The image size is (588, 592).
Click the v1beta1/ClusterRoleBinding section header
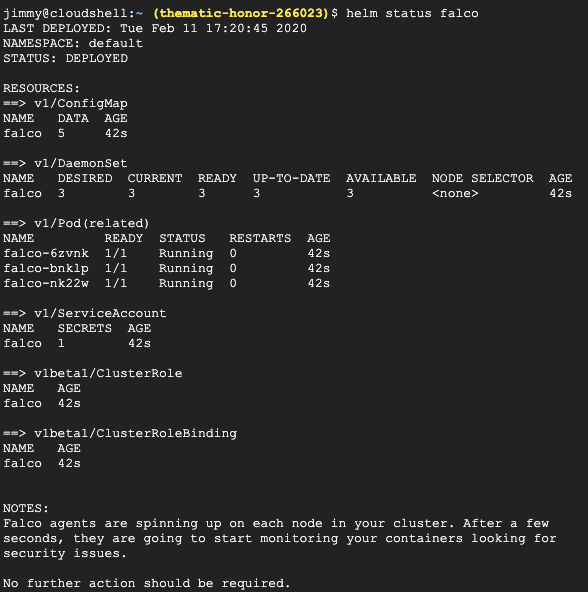(120, 433)
